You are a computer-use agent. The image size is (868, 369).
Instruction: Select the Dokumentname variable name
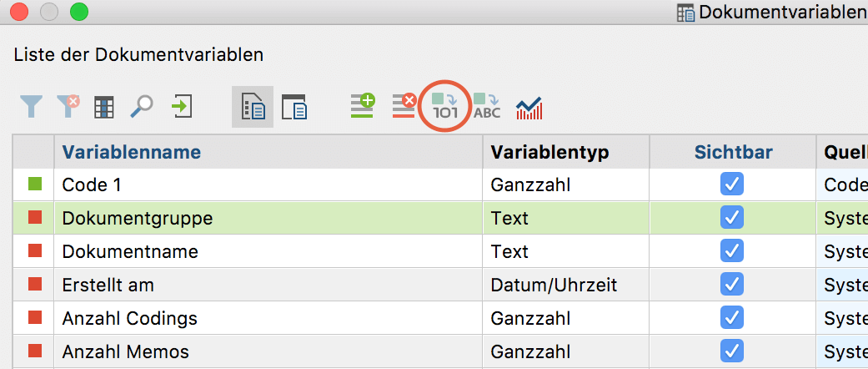coord(130,251)
